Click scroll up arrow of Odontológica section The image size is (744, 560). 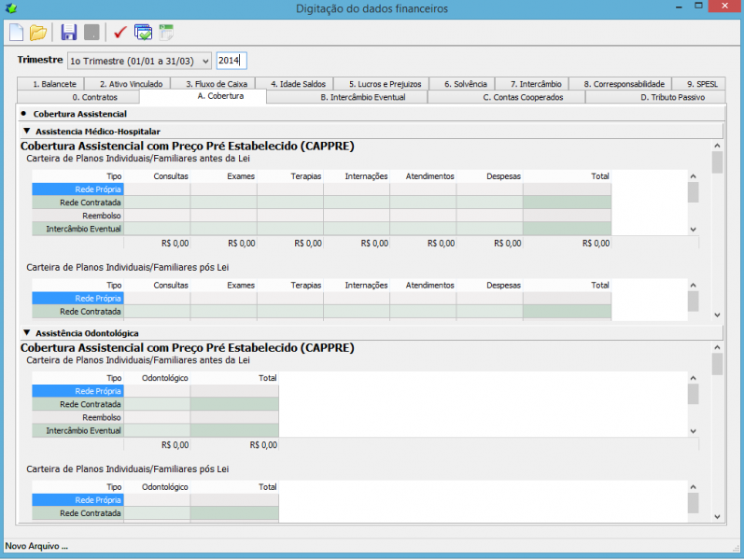pyautogui.click(x=717, y=347)
